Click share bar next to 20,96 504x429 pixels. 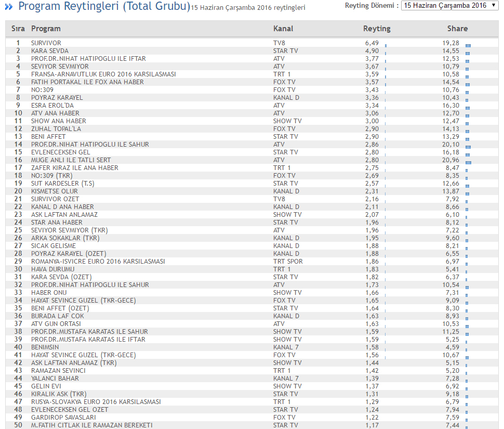pyautogui.click(x=468, y=163)
